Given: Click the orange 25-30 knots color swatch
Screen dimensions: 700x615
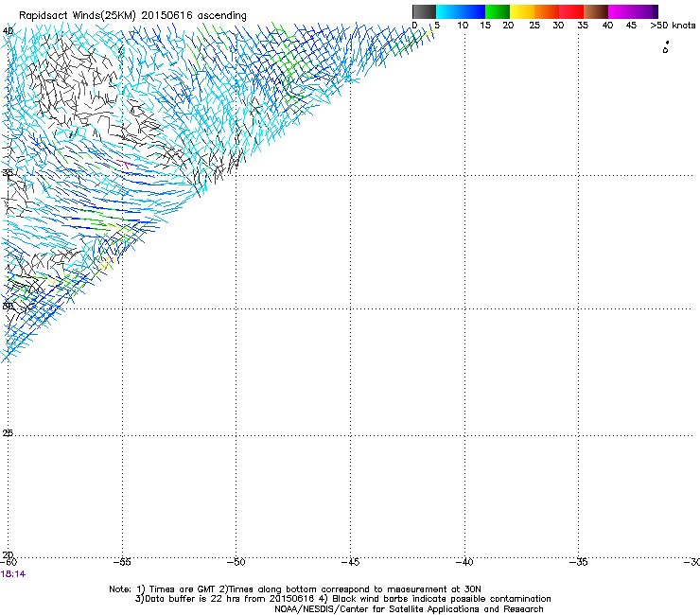Looking at the screenshot, I should pos(547,11).
